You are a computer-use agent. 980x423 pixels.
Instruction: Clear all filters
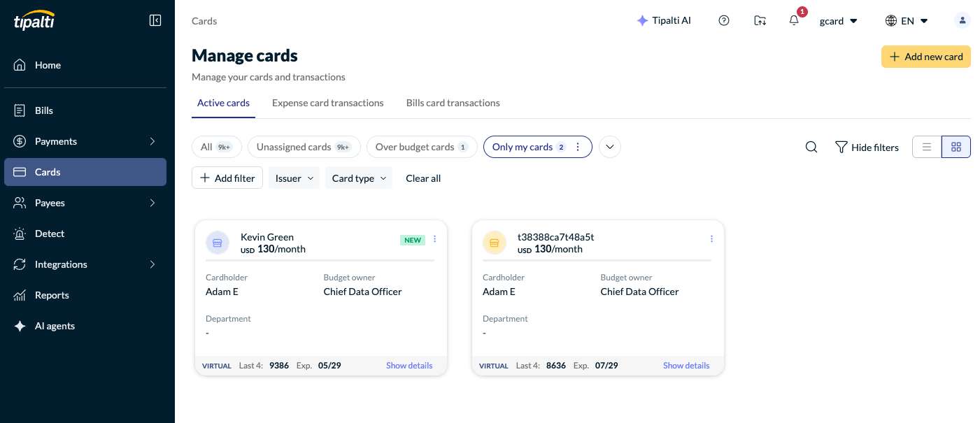(423, 178)
